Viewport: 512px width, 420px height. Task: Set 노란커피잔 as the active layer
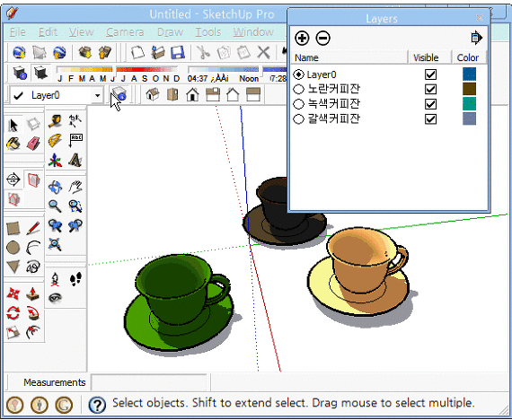[x=298, y=89]
